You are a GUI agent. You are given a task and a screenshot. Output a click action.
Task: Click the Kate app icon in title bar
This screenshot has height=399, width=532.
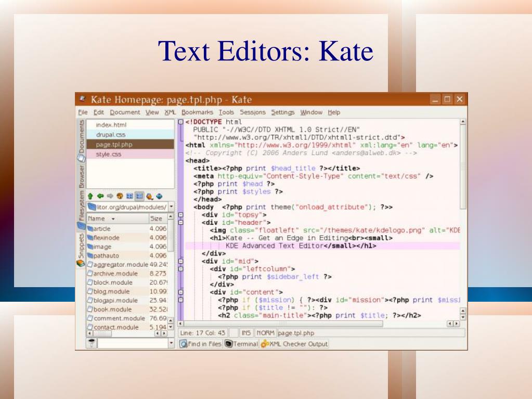[x=82, y=99]
